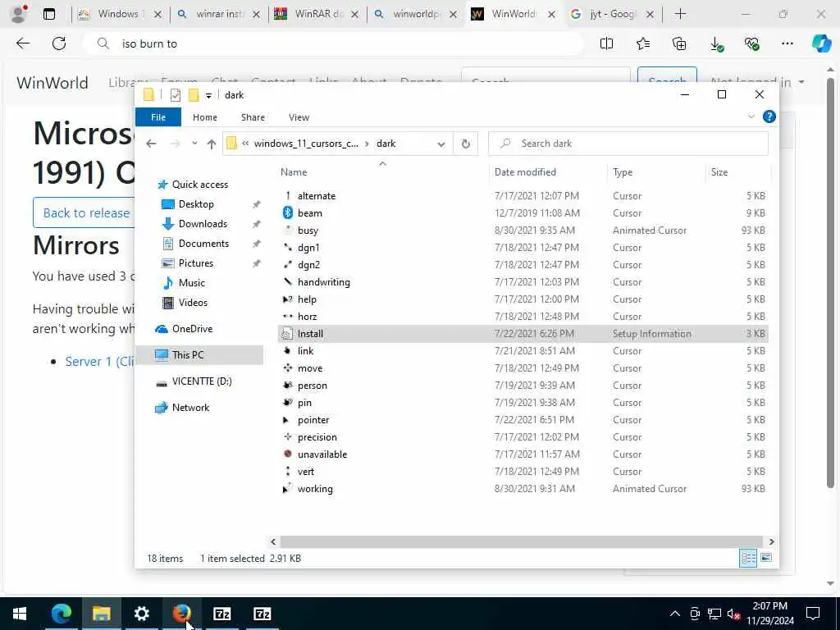Open first 7-Zip taskbar icon
The height and width of the screenshot is (630, 840).
coord(221,614)
